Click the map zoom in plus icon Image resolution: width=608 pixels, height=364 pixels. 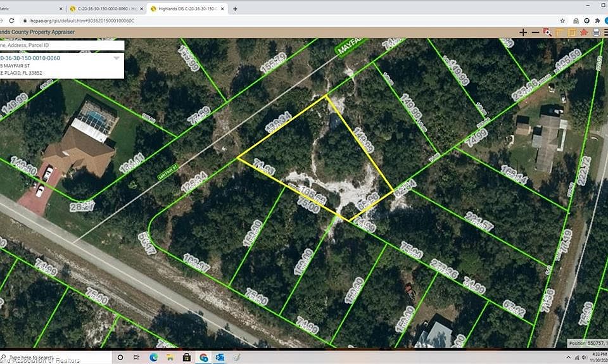pos(523,32)
